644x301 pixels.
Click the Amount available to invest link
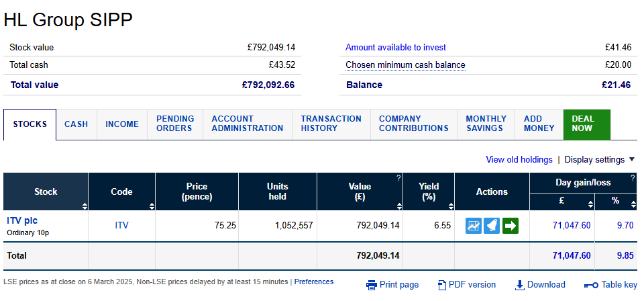coord(396,48)
